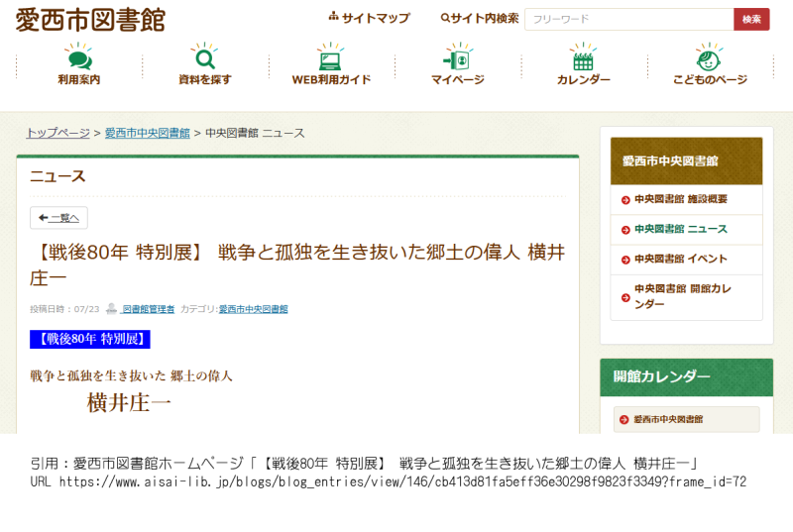The image size is (793, 532).
Task: Open the トップページ breadcrumb link
Action: (x=57, y=133)
